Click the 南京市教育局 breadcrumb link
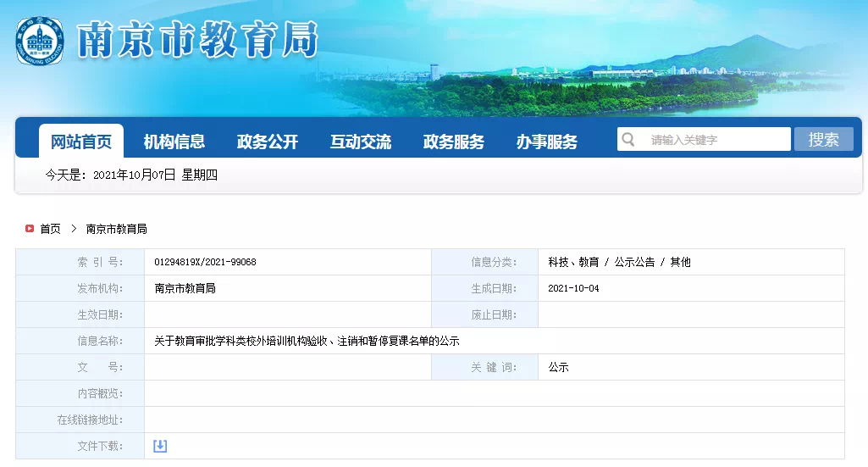The height and width of the screenshot is (467, 868). [117, 229]
